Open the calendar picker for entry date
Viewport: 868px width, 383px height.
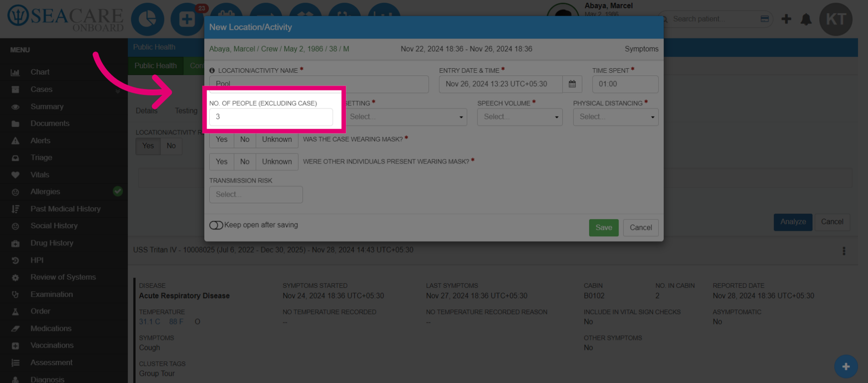point(572,84)
